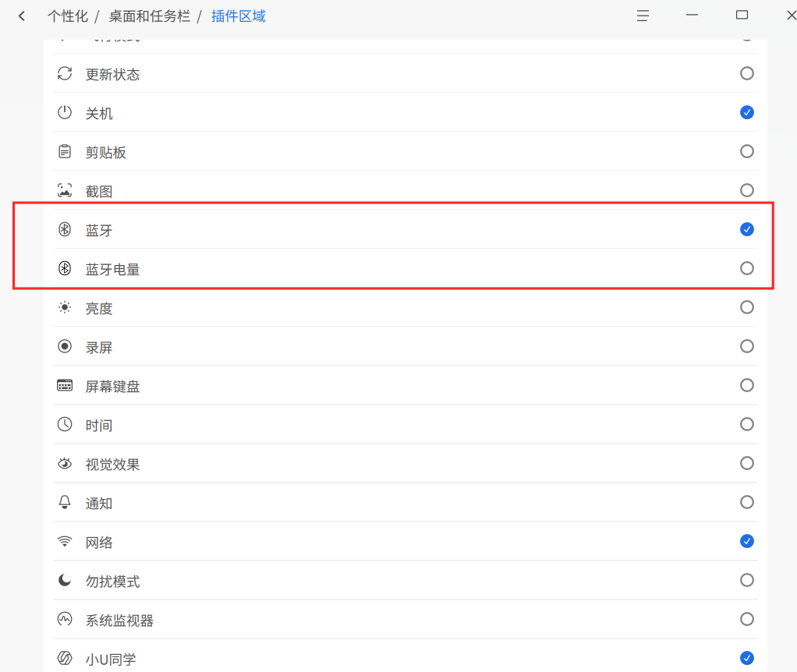Select the 录屏 label text
Screen dimensions: 797x672
click(x=98, y=348)
